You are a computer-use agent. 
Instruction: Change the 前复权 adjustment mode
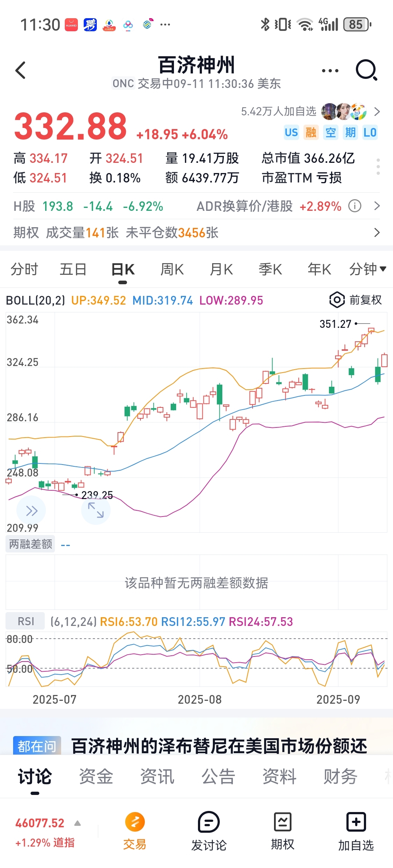click(365, 300)
